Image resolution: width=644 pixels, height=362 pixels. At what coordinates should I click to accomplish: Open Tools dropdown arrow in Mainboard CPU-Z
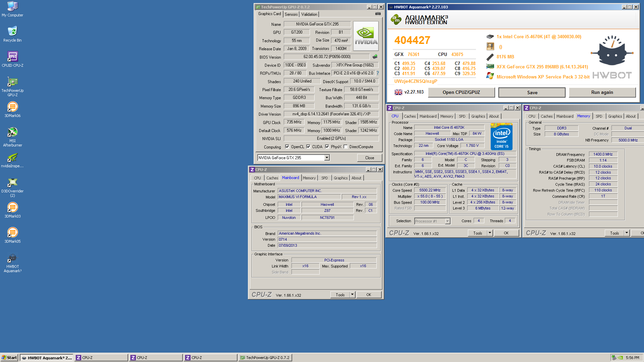coord(352,295)
